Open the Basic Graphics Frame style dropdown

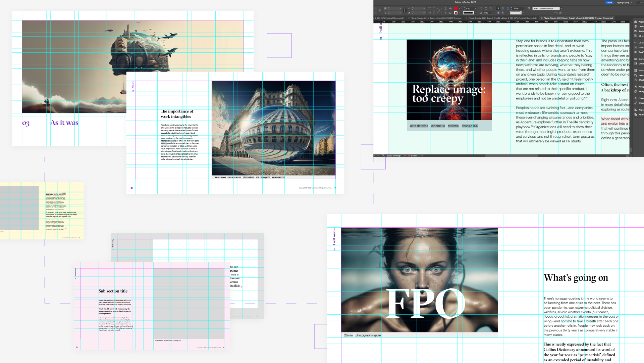pyautogui.click(x=561, y=8)
